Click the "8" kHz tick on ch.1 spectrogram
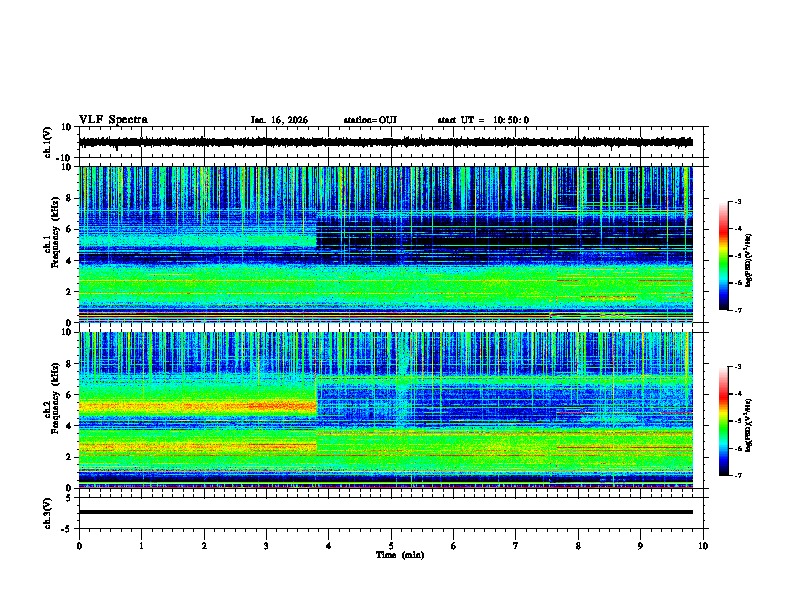 tap(69, 198)
